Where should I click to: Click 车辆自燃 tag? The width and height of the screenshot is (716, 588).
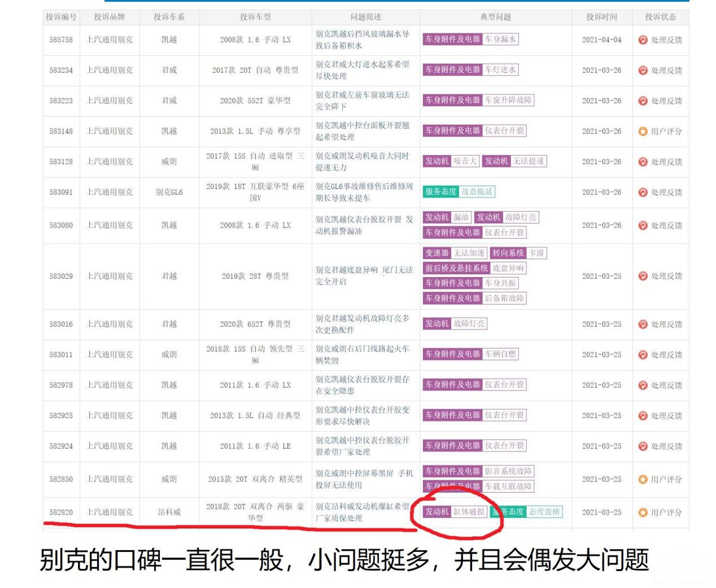click(x=470, y=354)
